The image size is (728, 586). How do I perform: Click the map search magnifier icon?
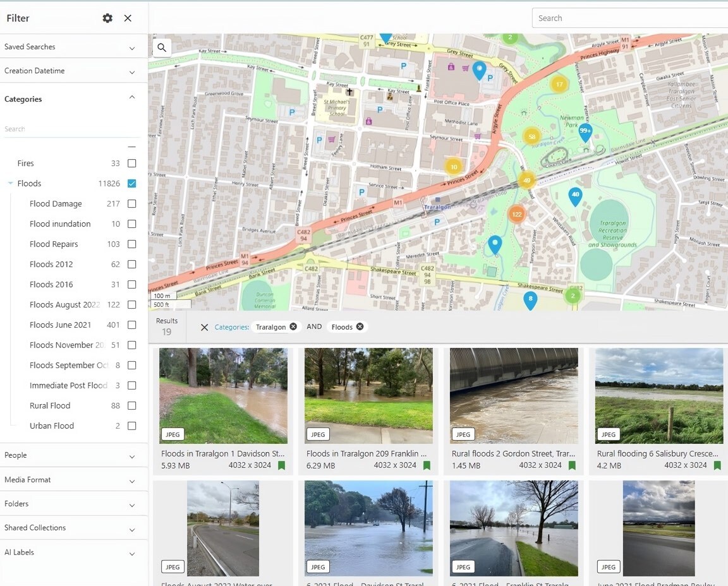tap(162, 47)
